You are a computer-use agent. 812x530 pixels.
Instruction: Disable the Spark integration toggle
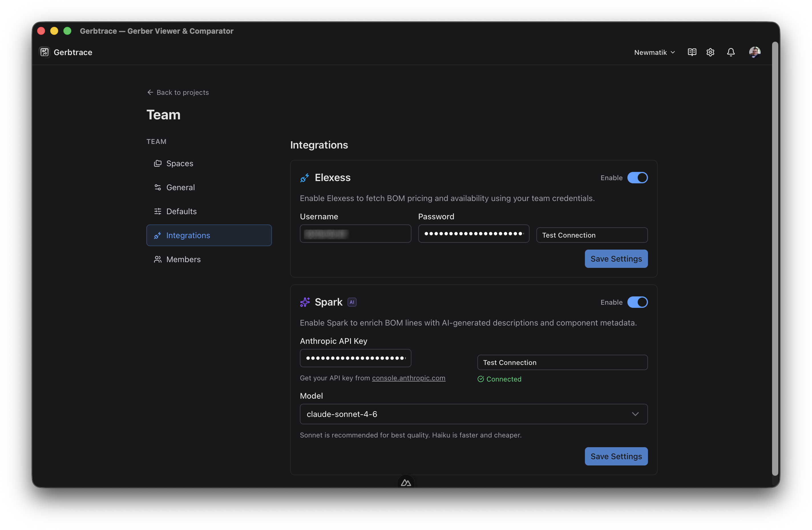[637, 302]
